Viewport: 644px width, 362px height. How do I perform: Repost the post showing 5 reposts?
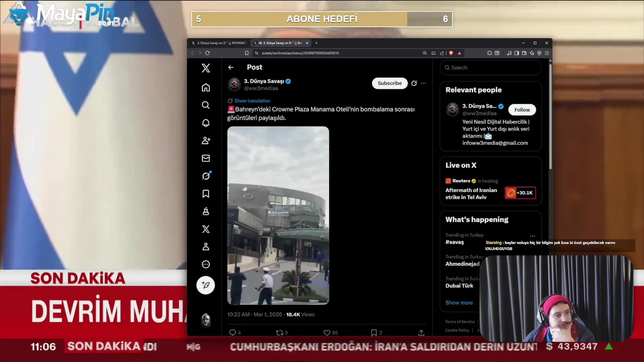pos(282,332)
